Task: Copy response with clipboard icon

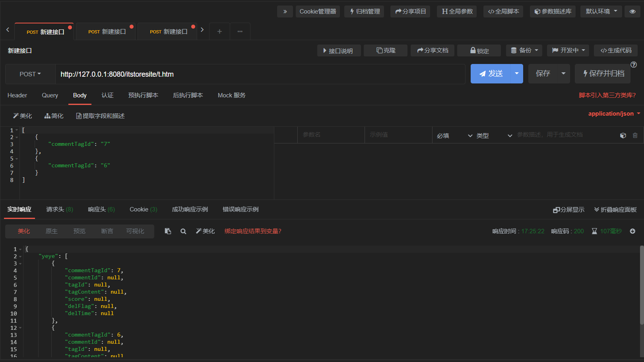Action: click(x=168, y=231)
